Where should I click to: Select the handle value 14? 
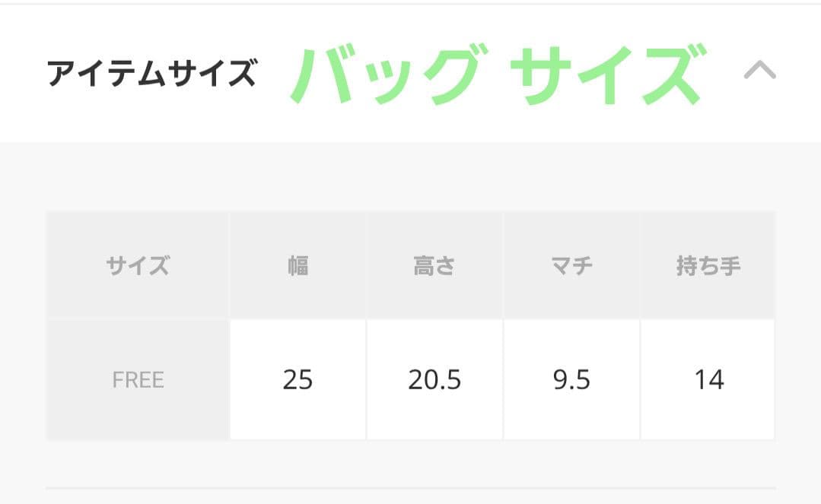point(708,380)
